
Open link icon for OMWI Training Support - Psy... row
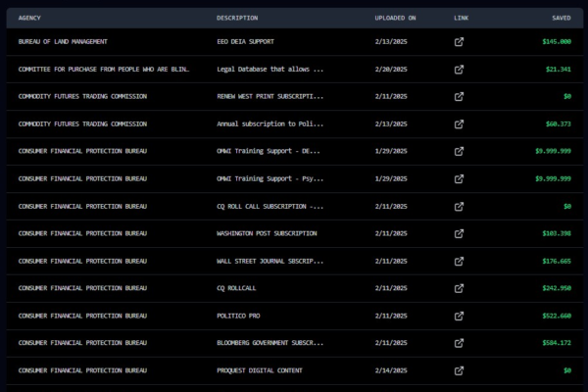pyautogui.click(x=459, y=179)
